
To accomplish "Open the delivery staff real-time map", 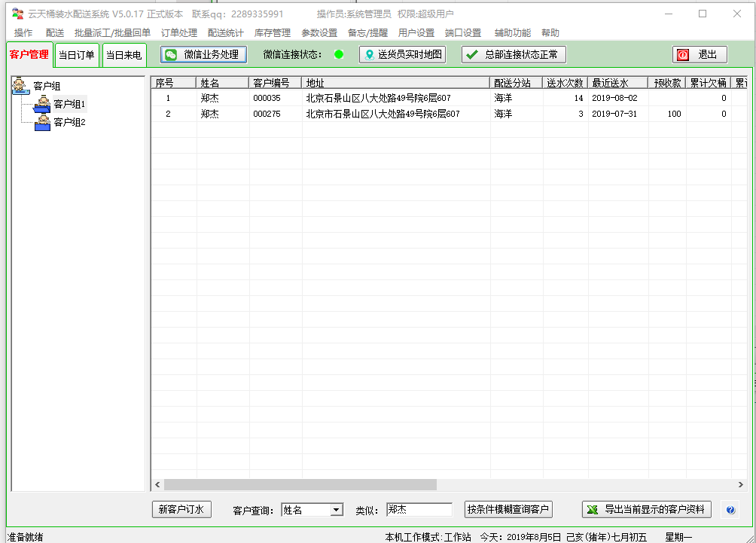I will click(x=402, y=55).
